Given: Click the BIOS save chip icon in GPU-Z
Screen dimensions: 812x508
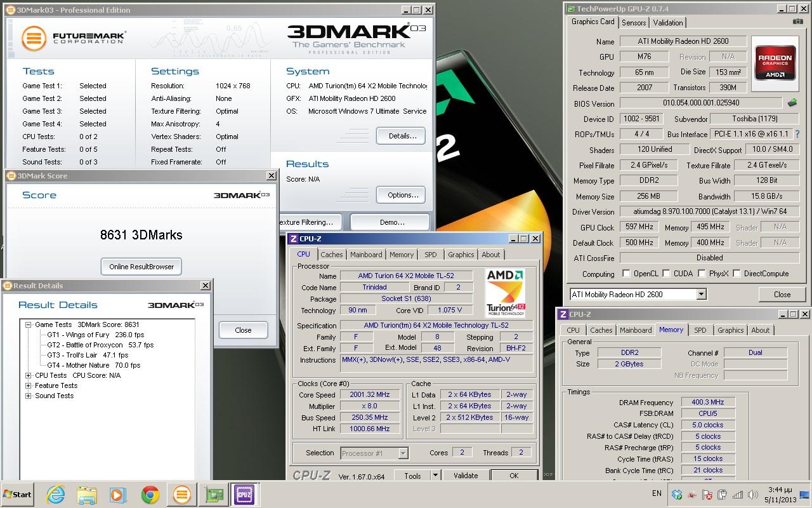Looking at the screenshot, I should [792, 103].
